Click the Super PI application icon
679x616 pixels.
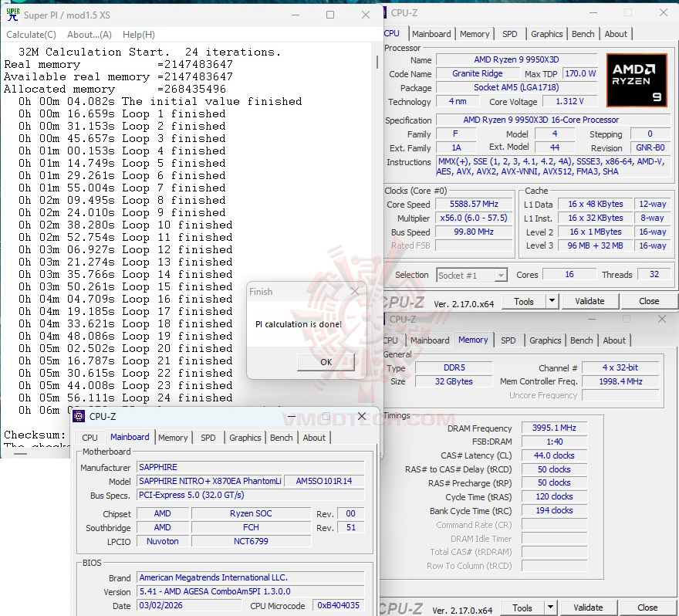click(x=13, y=15)
